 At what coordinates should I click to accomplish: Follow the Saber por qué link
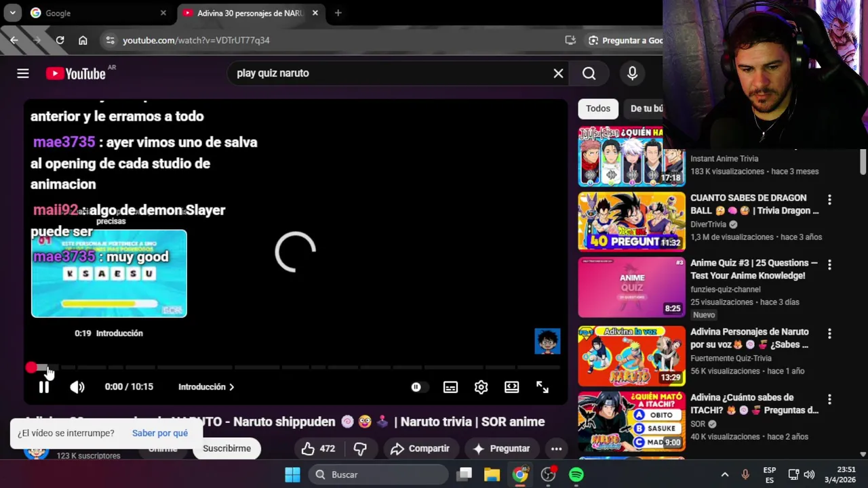pos(160,433)
